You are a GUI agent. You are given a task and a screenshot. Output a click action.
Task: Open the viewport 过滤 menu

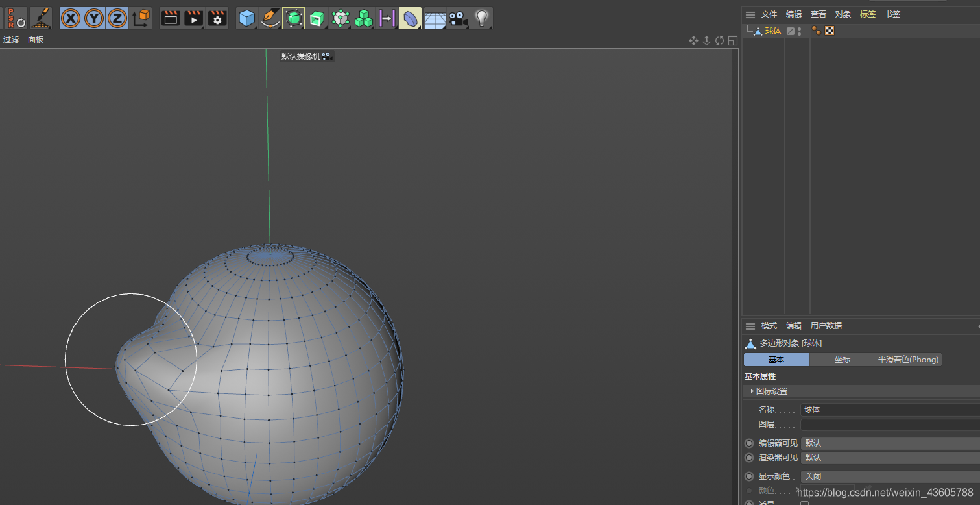(11, 40)
